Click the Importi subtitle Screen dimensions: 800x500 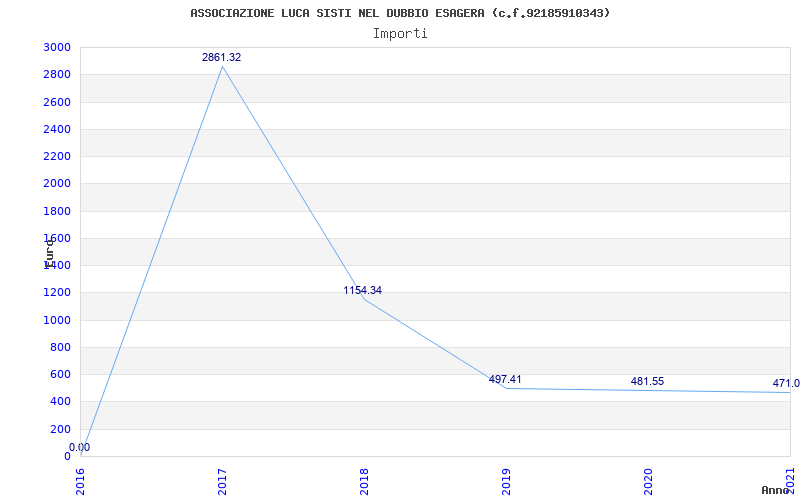coord(400,34)
